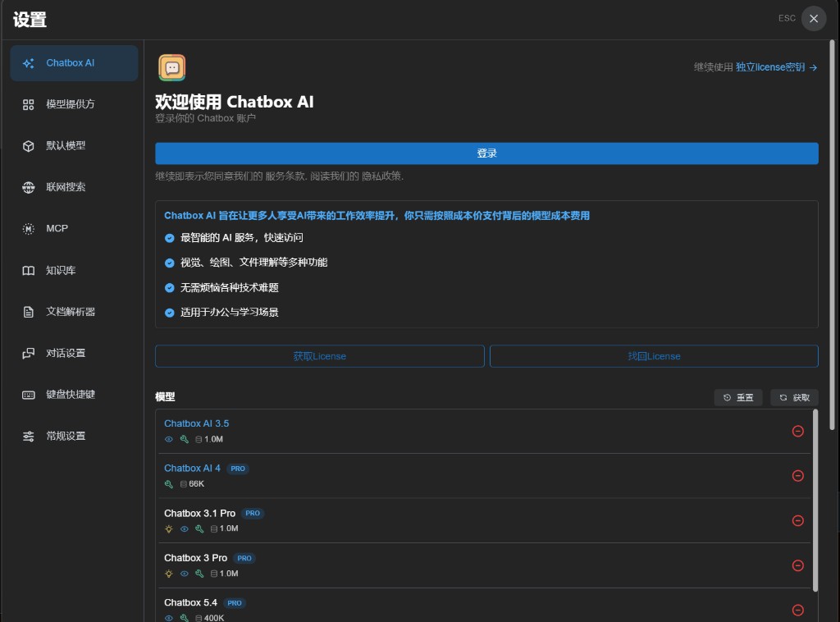Click the 找回License button
Viewport: 840px width, 622px height.
coord(654,356)
